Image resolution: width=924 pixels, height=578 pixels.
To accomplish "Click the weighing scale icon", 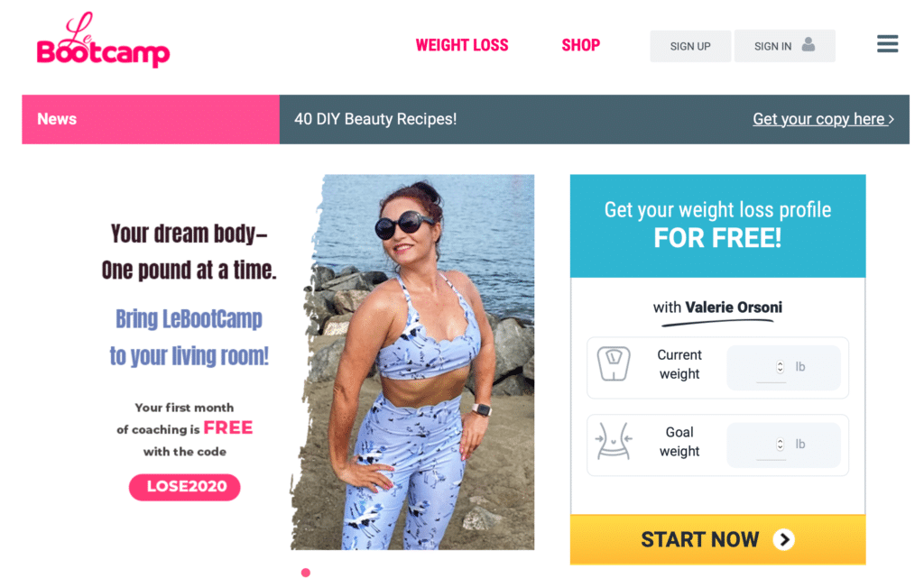I will pos(614,363).
